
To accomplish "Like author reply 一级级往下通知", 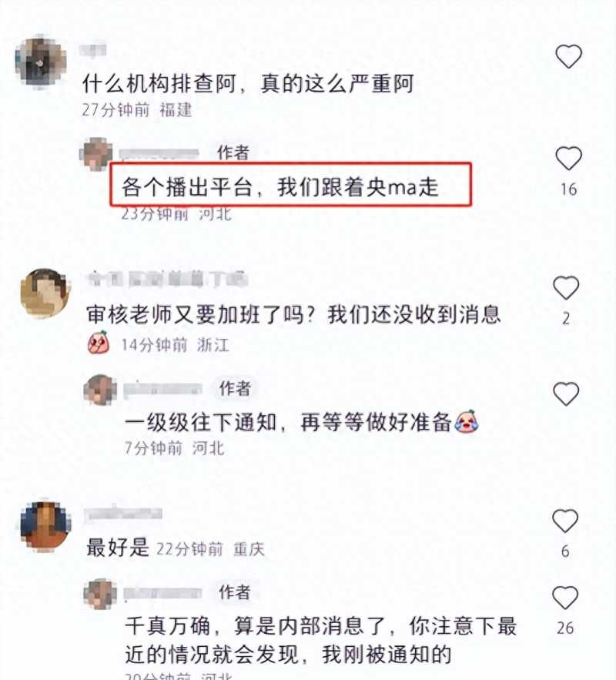I will 566,394.
